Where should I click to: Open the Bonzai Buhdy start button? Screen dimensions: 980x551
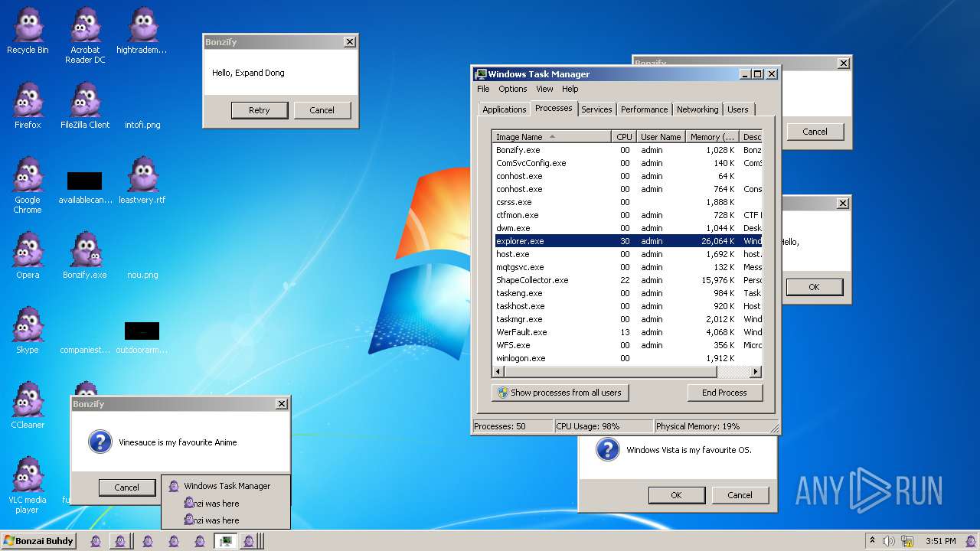(38, 541)
